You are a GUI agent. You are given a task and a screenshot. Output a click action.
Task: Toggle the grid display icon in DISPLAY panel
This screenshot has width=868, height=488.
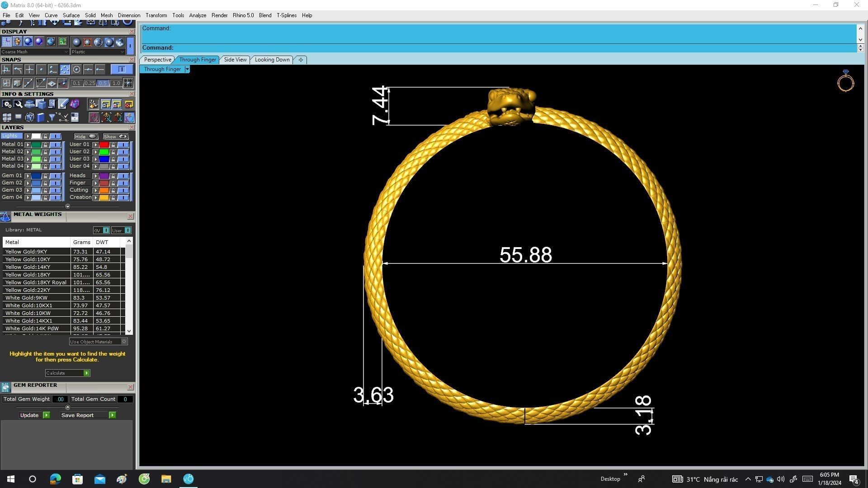click(x=6, y=42)
